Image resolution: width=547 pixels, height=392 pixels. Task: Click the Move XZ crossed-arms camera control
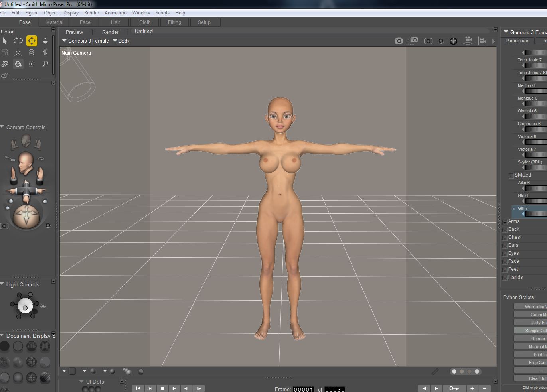click(26, 190)
